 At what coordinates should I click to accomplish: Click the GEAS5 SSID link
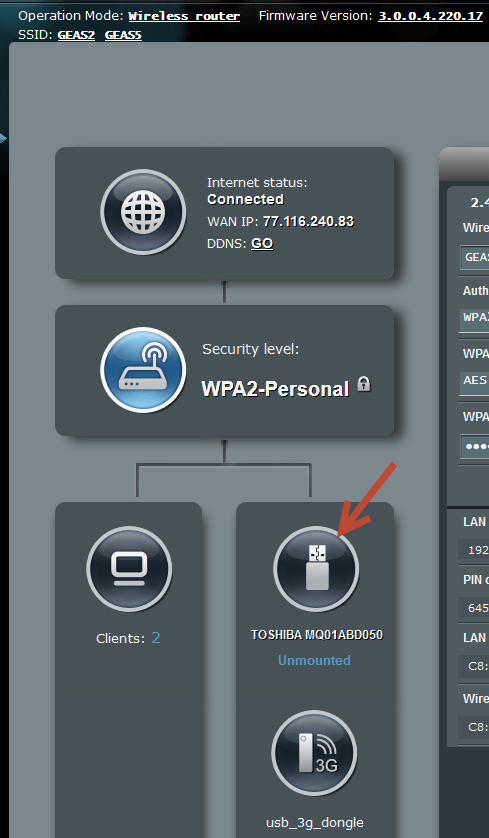pyautogui.click(x=123, y=35)
